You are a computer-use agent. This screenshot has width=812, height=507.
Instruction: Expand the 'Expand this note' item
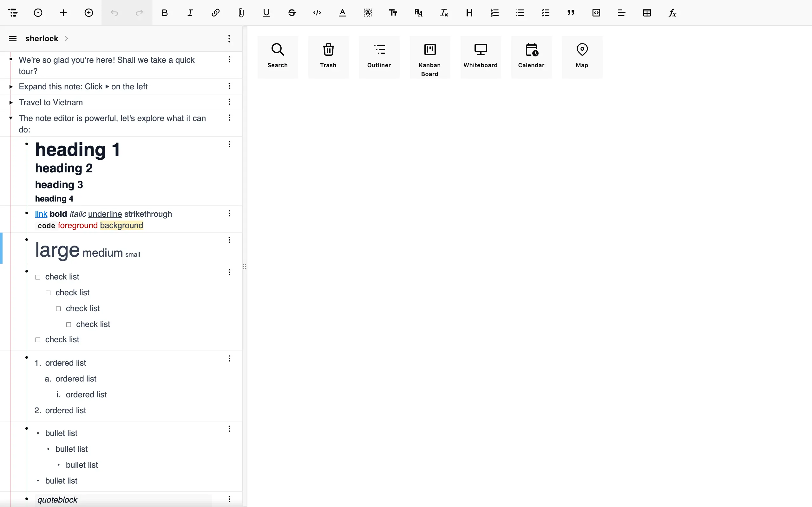click(x=11, y=87)
